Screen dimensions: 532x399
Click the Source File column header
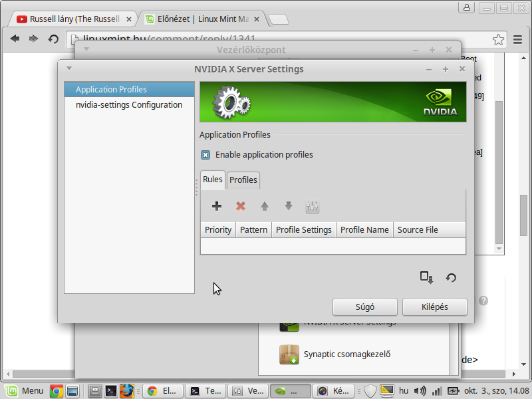click(429, 229)
